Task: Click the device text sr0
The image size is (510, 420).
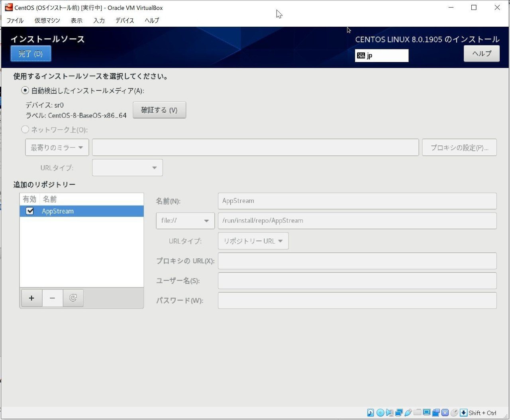Action: (x=59, y=105)
